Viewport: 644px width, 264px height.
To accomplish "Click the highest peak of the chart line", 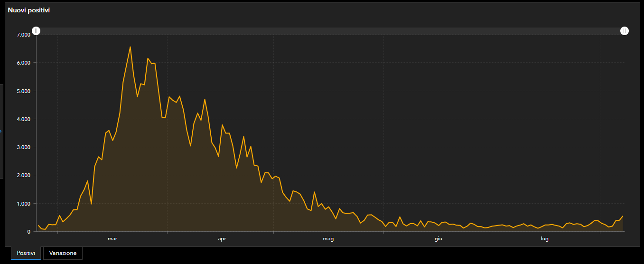I will (130, 47).
